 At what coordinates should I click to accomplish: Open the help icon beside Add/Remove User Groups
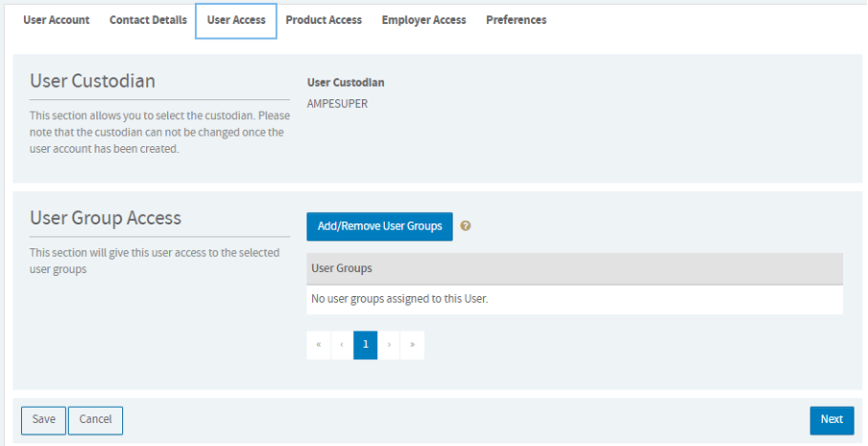click(x=466, y=226)
